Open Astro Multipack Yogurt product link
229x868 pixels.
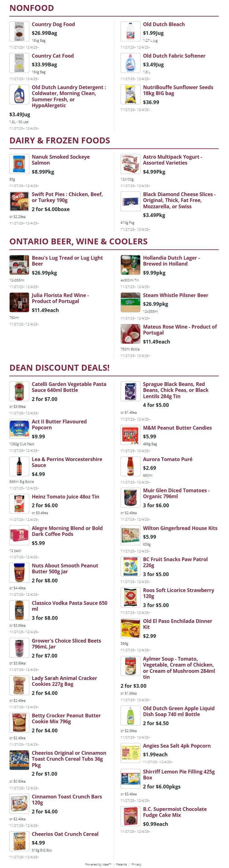pyautogui.click(x=172, y=160)
